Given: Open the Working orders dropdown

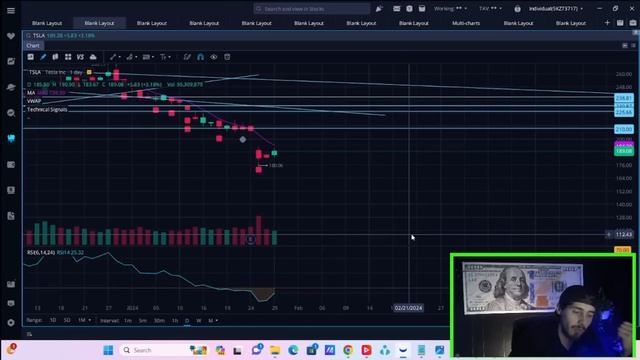Looking at the screenshot, I should (x=450, y=9).
